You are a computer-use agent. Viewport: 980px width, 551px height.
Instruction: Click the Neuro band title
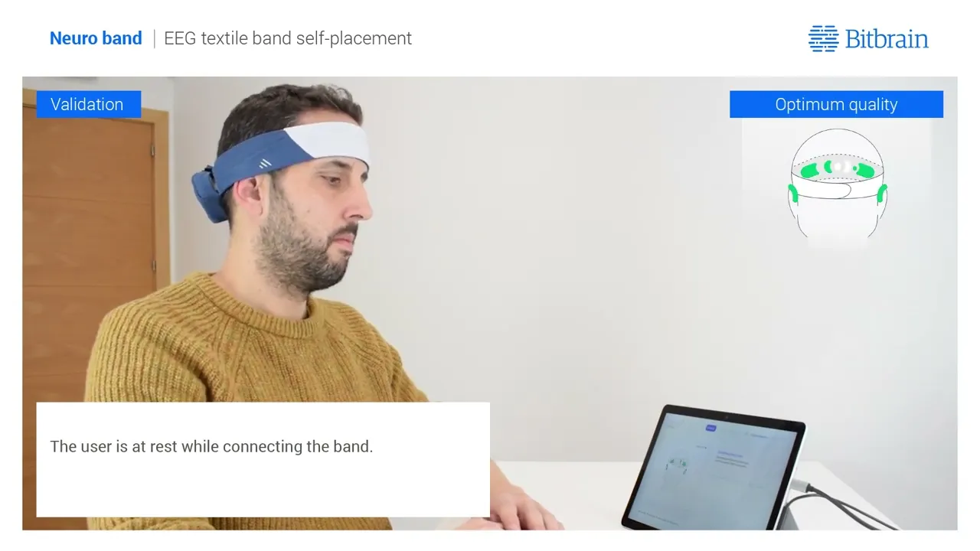(x=96, y=38)
